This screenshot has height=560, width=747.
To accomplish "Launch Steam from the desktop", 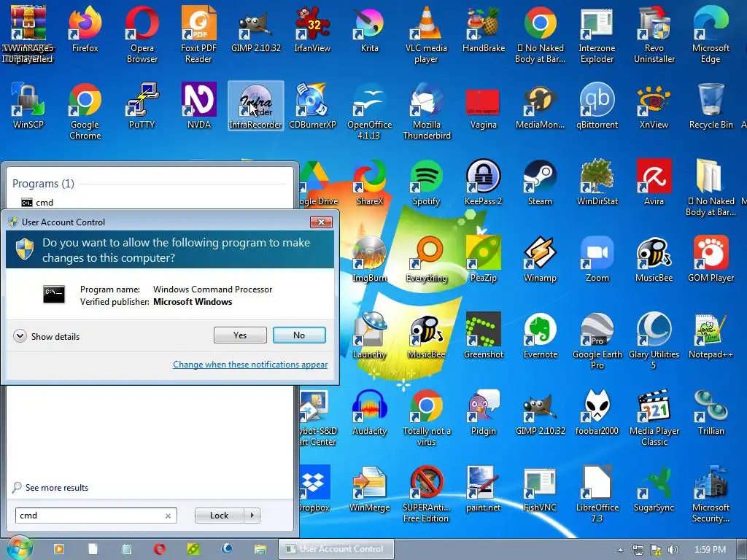I will click(540, 182).
